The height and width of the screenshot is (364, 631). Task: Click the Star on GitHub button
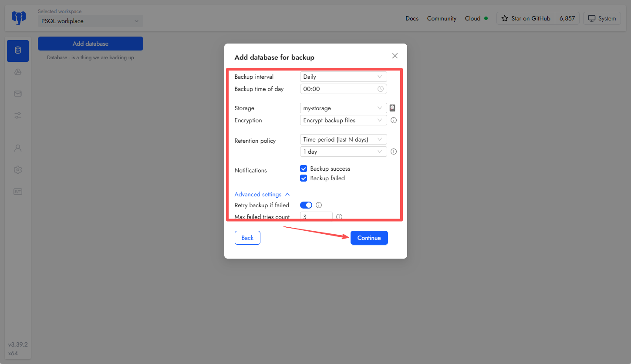click(526, 18)
